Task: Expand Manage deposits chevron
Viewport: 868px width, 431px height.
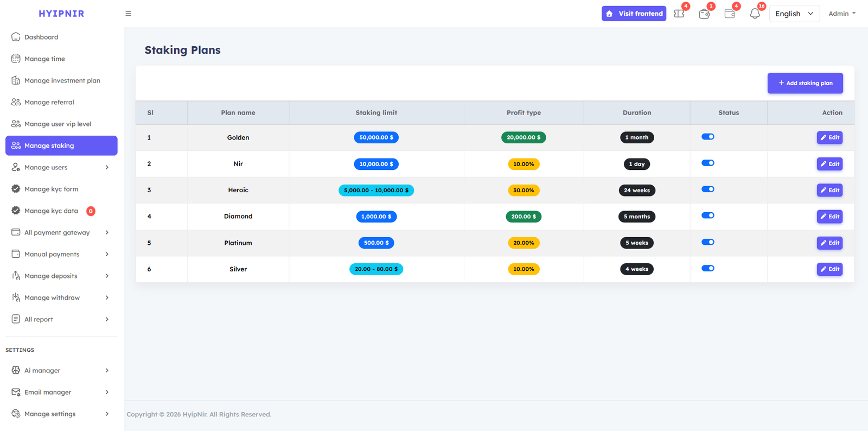Action: 107,276
